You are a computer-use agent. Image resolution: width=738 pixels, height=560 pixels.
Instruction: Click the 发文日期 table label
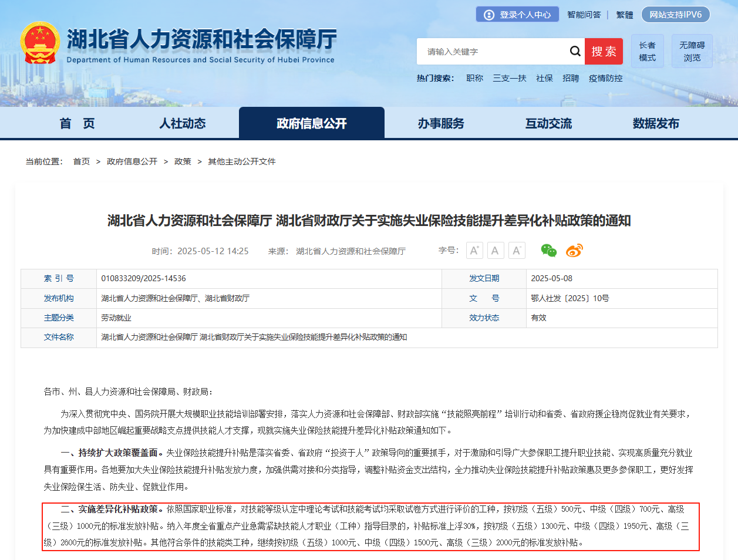coord(484,278)
